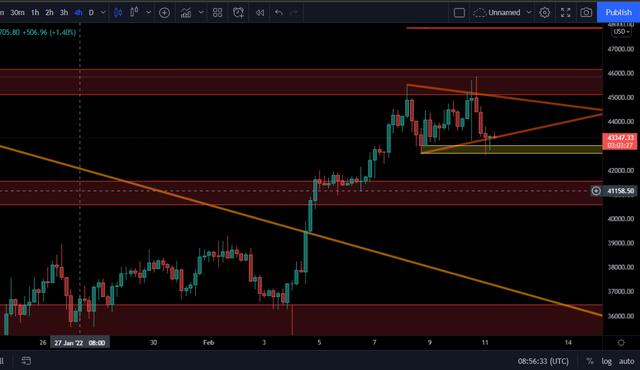Screen dimensions: 640x370
Task: Toggle percent scale mode
Action: pos(590,361)
